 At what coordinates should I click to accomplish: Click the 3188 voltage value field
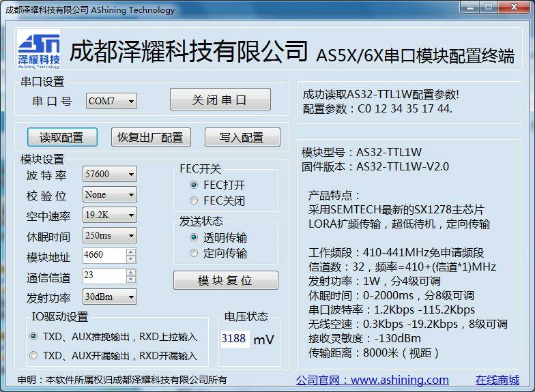(235, 339)
